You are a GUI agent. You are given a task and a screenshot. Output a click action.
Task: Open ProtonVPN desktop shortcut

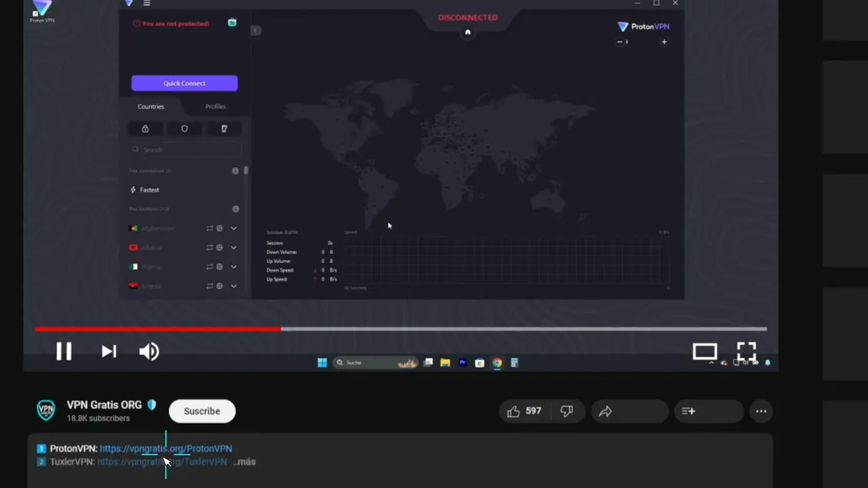(42, 12)
